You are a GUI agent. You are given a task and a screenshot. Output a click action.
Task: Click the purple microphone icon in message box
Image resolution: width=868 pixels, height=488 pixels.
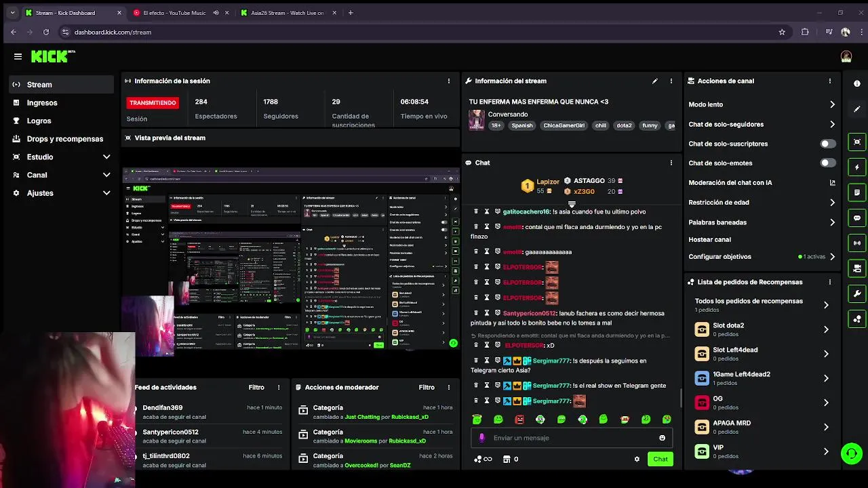[x=481, y=438]
